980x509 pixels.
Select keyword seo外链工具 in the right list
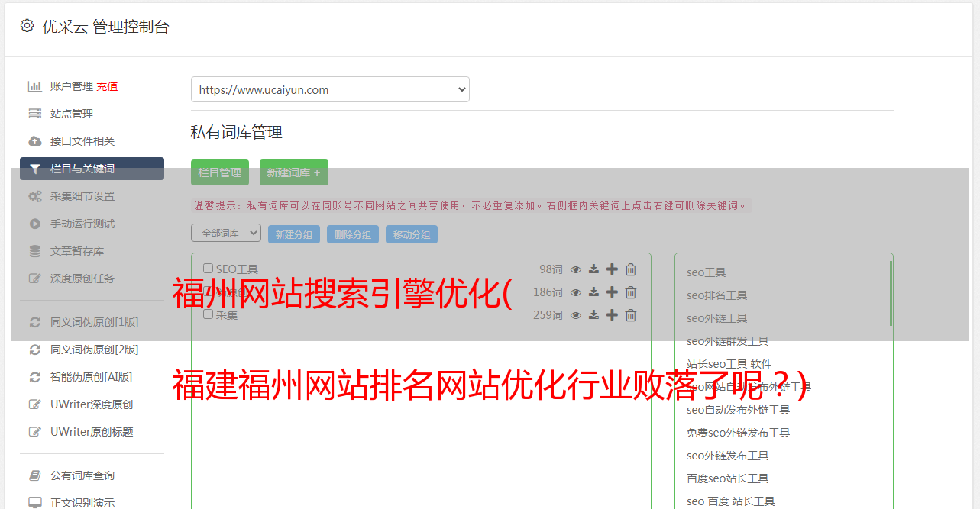pos(716,318)
